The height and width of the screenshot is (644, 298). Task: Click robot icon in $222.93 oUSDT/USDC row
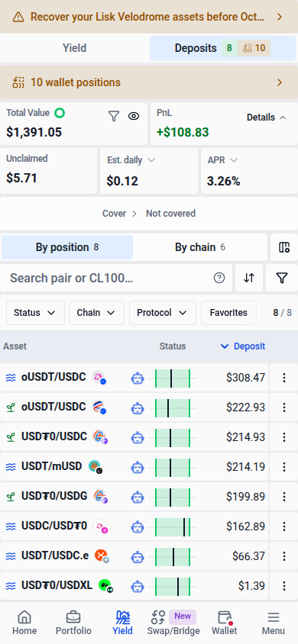[138, 407]
